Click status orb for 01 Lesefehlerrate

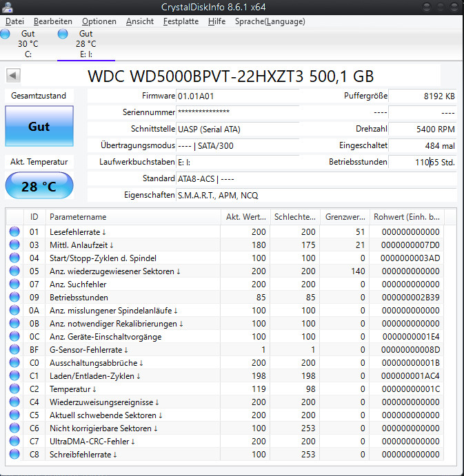coord(14,231)
